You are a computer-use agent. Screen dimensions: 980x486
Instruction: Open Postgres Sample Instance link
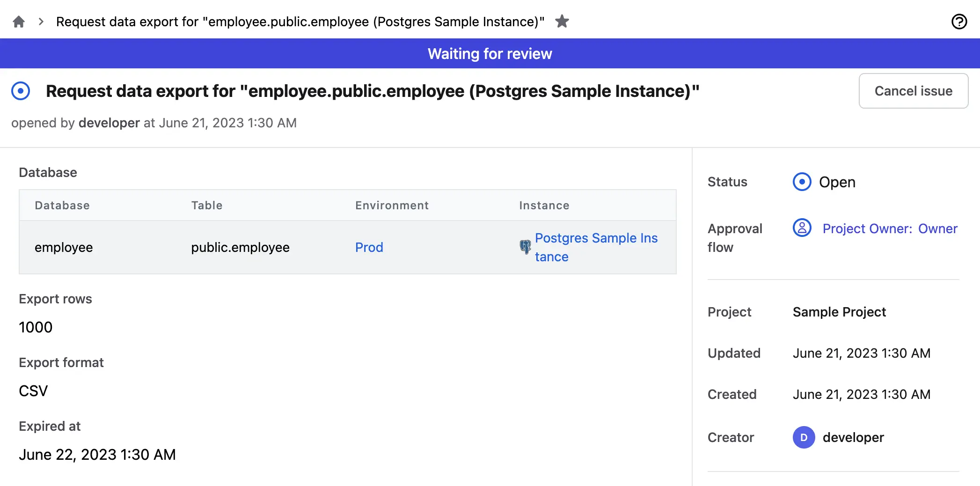(x=596, y=247)
